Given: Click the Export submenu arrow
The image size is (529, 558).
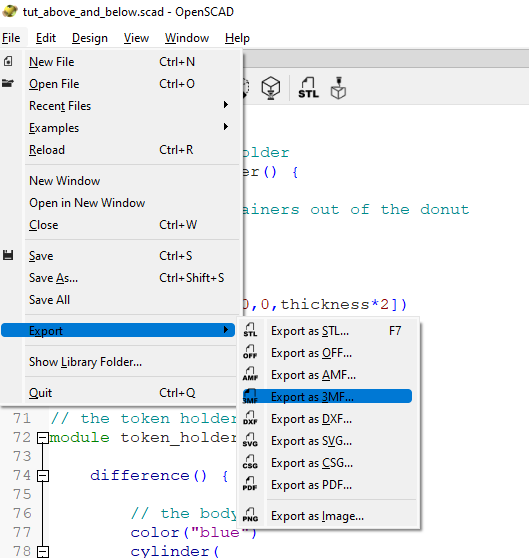Looking at the screenshot, I should pyautogui.click(x=226, y=330).
